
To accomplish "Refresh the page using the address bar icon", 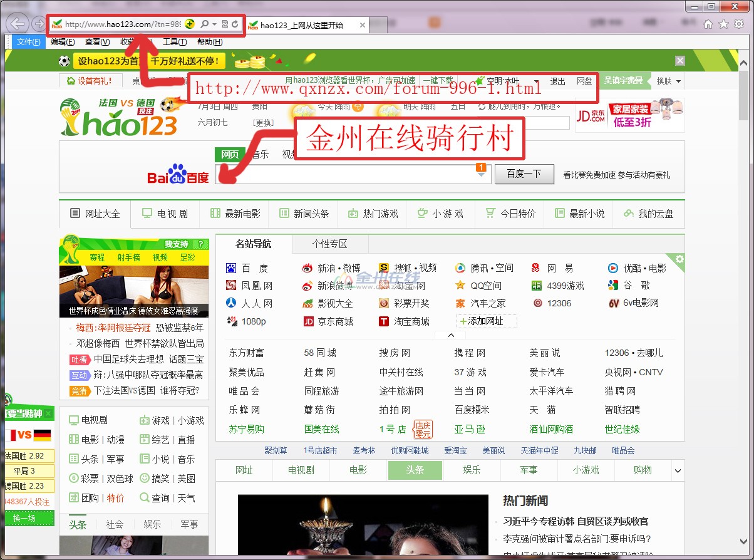I will [x=235, y=24].
